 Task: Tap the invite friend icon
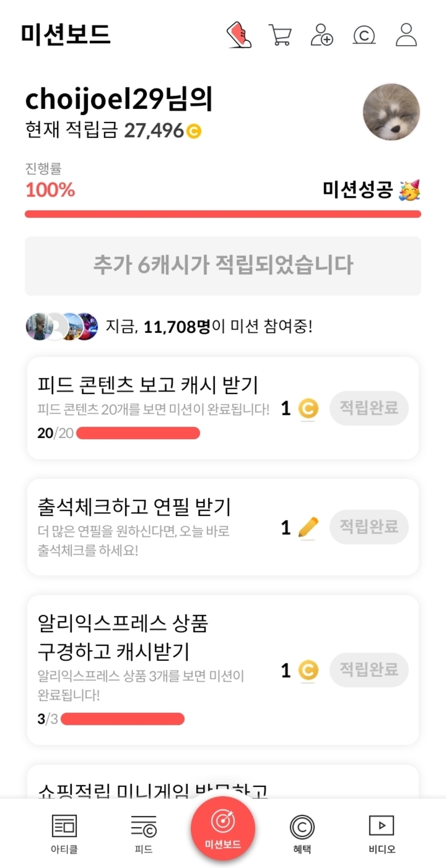click(x=322, y=35)
